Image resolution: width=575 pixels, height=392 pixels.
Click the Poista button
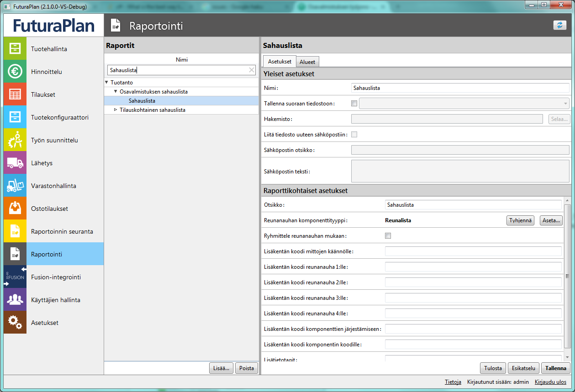tap(247, 368)
